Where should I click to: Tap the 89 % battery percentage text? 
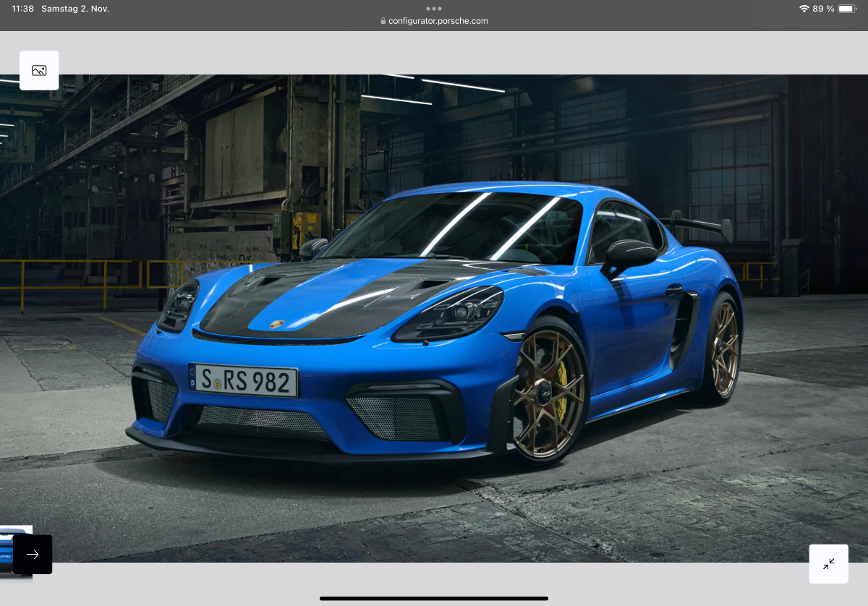[823, 9]
